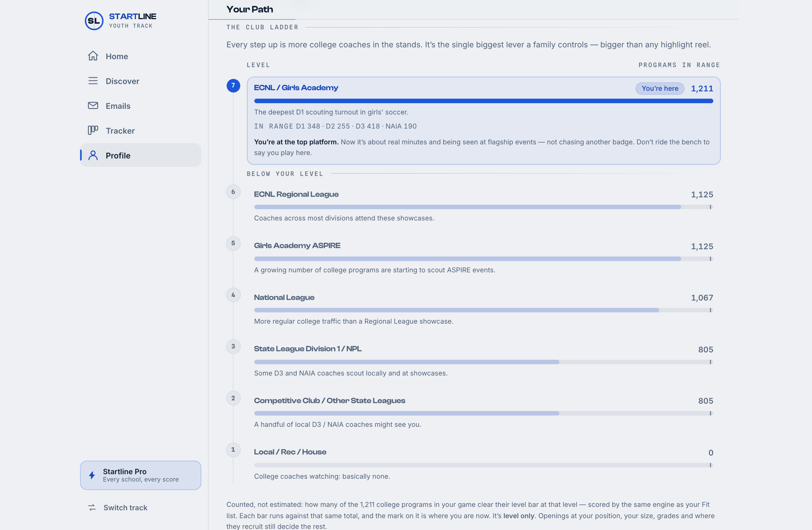
Task: Click the 1,211 programs count
Action: point(702,89)
